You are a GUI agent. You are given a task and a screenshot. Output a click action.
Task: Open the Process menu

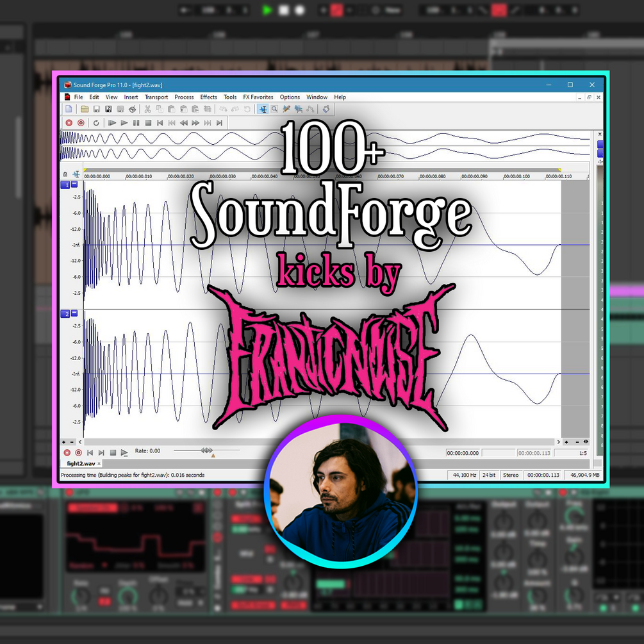pos(184,97)
